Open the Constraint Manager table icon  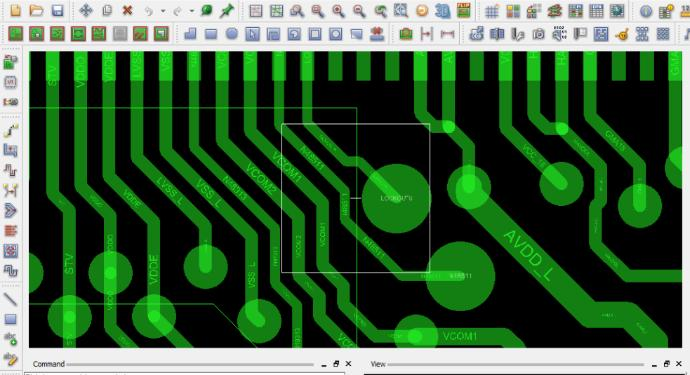[x=575, y=11]
